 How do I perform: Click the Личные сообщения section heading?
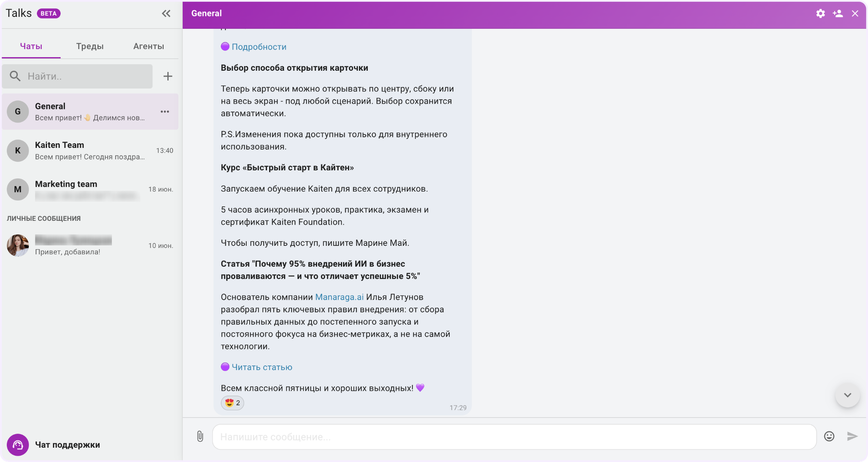coord(44,218)
